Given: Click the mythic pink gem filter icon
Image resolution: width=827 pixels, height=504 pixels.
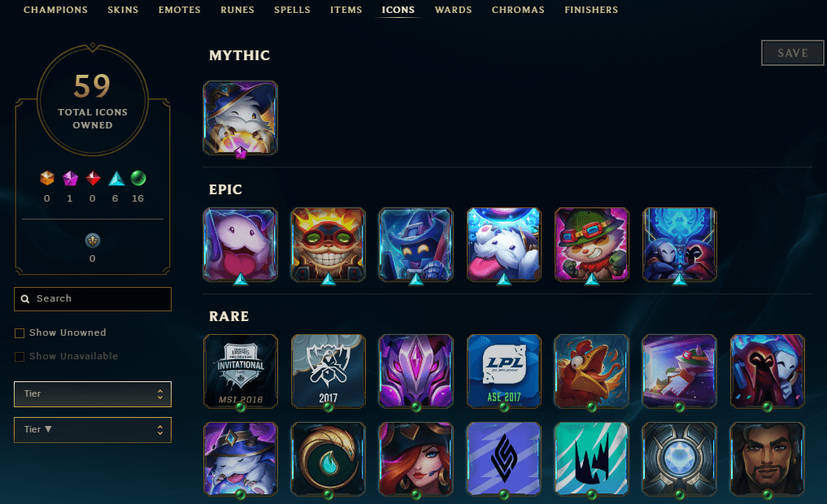Looking at the screenshot, I should click(x=70, y=179).
